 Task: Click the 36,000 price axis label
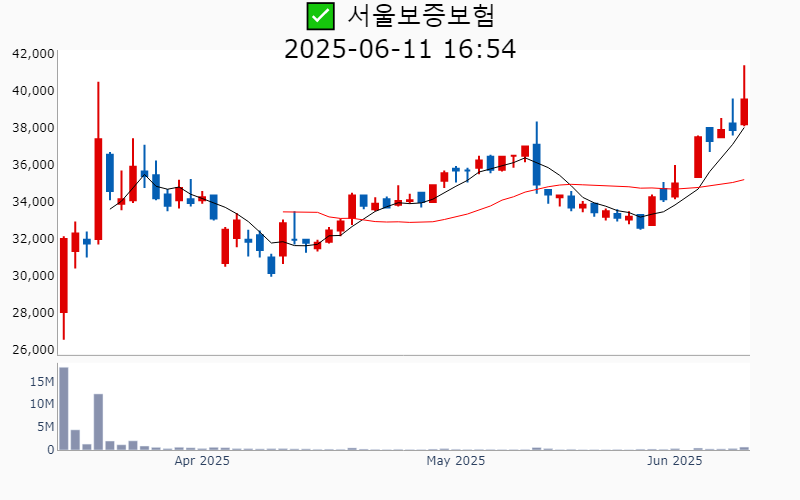[x=33, y=165]
